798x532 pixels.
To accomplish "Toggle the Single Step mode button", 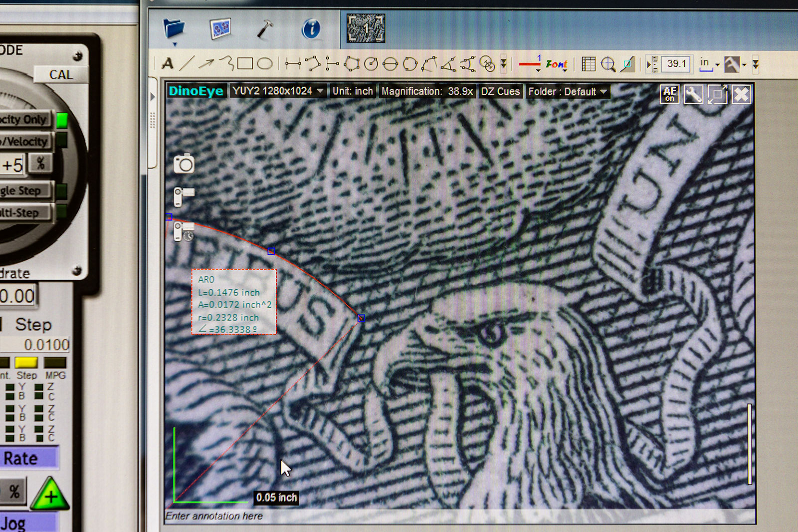I will (x=27, y=190).
